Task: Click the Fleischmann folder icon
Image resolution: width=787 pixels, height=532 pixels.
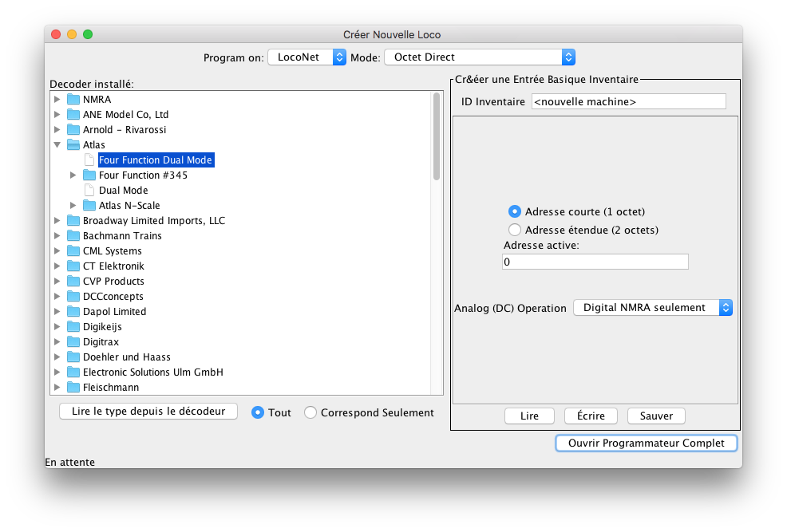Action: pyautogui.click(x=73, y=388)
